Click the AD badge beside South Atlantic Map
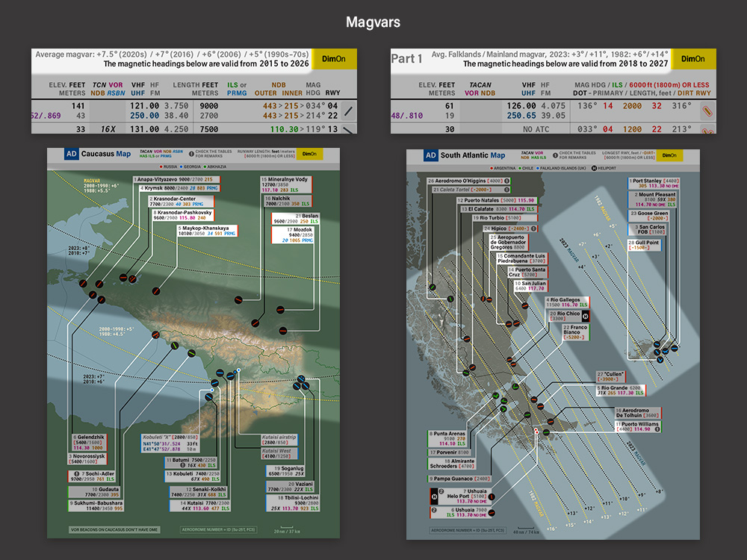 click(431, 155)
